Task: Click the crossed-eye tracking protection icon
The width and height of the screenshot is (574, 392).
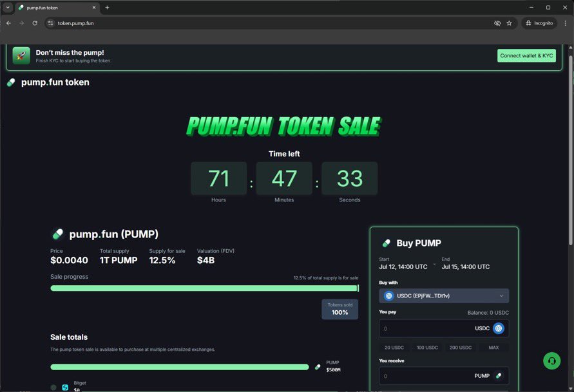Action: [x=497, y=23]
